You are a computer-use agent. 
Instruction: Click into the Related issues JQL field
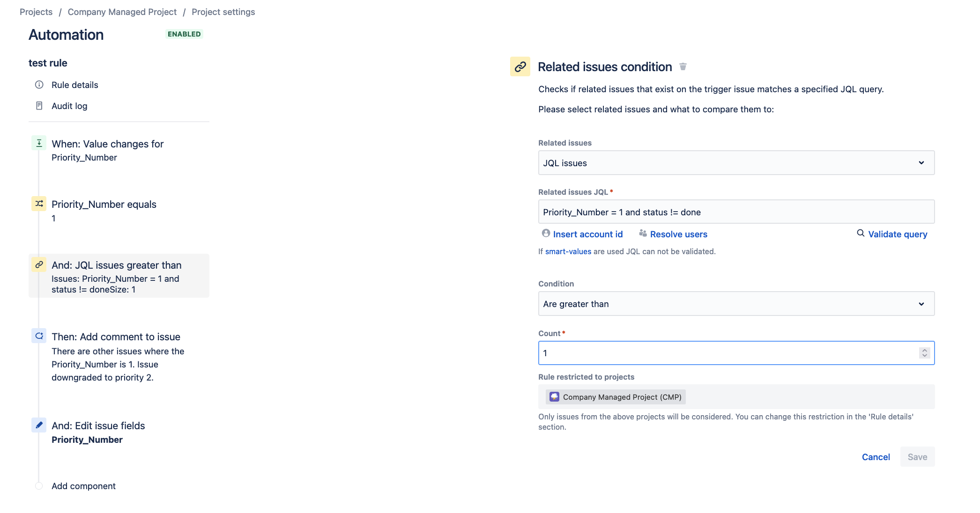click(x=736, y=212)
